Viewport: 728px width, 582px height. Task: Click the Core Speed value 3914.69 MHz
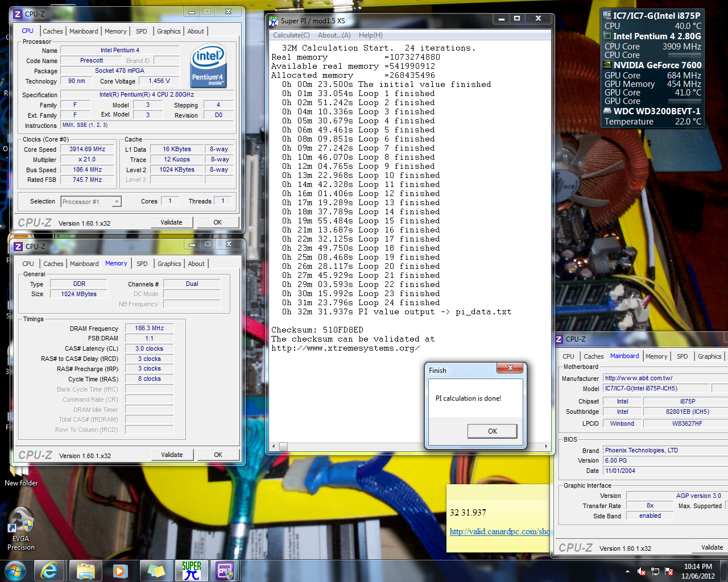[x=87, y=149]
